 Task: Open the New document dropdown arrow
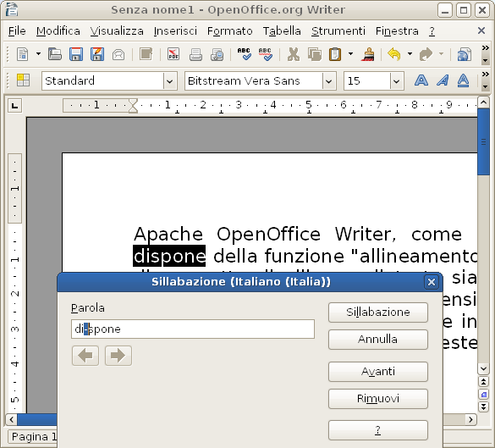click(x=38, y=54)
